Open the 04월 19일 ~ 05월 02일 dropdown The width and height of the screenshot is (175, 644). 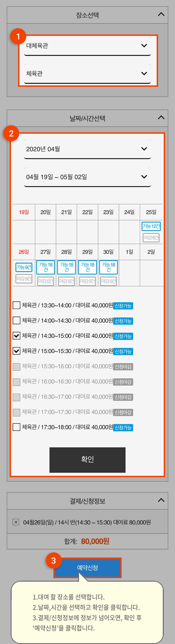(88, 177)
